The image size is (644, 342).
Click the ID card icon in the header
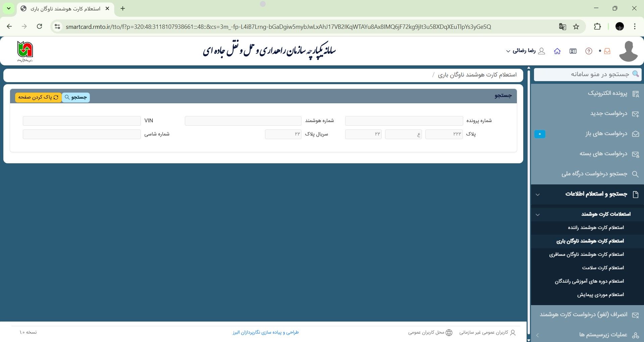click(x=573, y=51)
